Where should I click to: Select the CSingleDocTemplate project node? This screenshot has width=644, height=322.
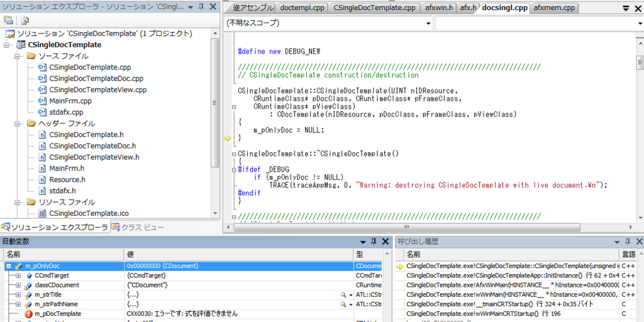point(65,45)
